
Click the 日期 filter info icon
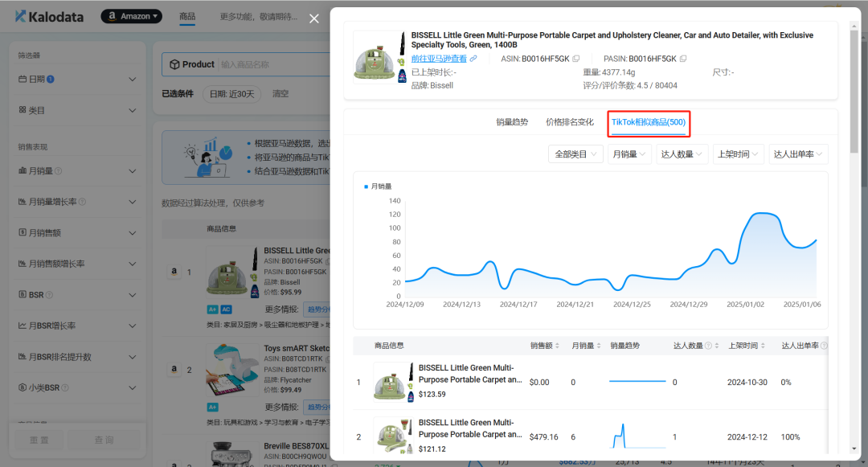pyautogui.click(x=51, y=79)
